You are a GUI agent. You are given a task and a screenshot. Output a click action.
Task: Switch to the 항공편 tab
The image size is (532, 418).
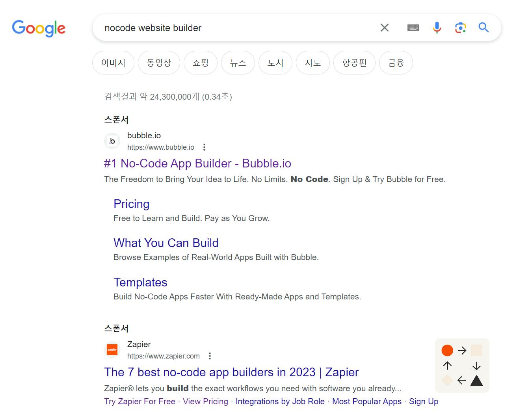coord(354,63)
